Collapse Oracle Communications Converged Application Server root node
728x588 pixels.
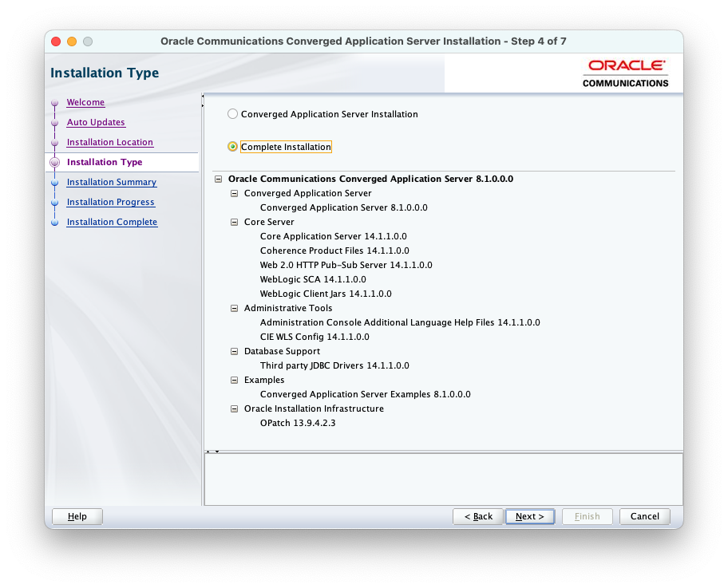(218, 180)
